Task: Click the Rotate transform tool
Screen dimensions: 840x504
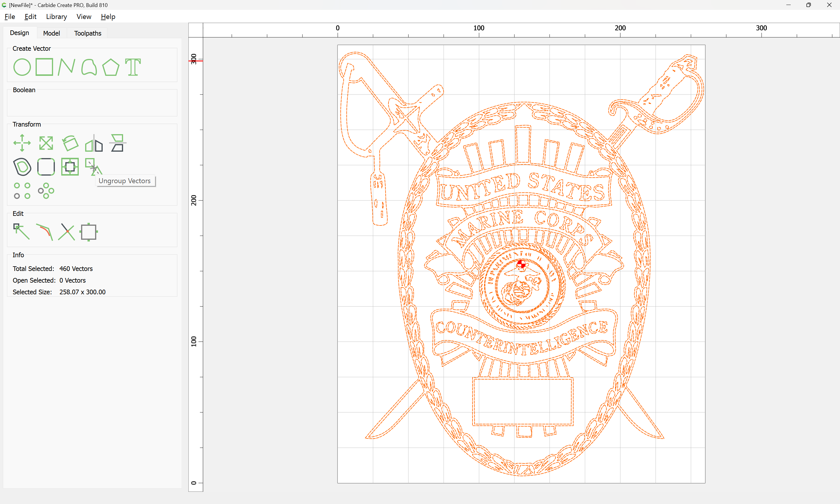Action: click(70, 143)
